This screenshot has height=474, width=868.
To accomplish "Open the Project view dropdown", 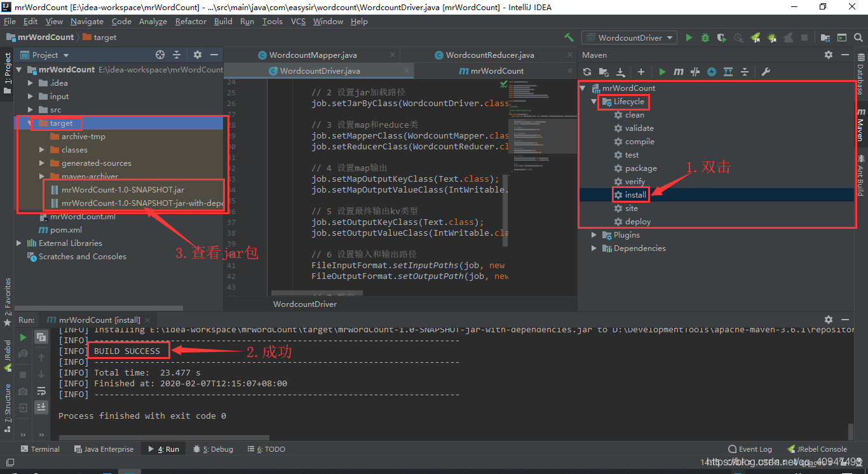I will pos(45,55).
